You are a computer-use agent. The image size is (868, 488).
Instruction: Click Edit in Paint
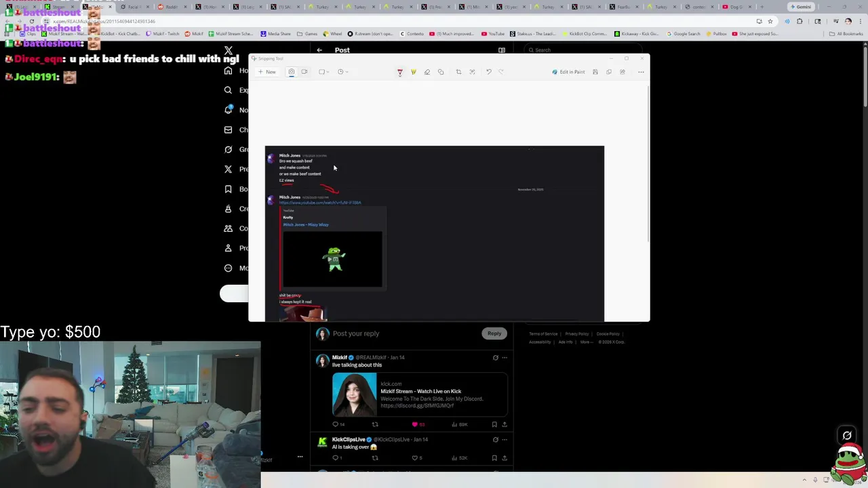pyautogui.click(x=568, y=72)
